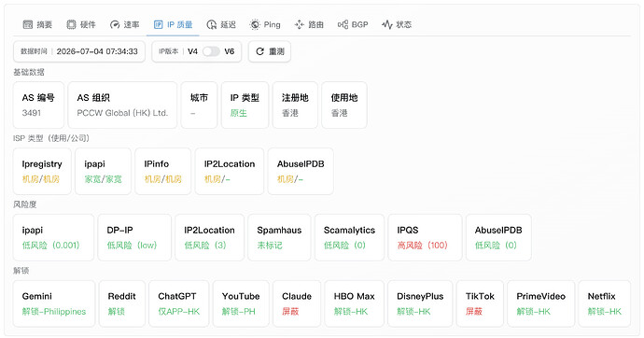Select the V4 label
The height and width of the screenshot is (338, 644).
192,51
